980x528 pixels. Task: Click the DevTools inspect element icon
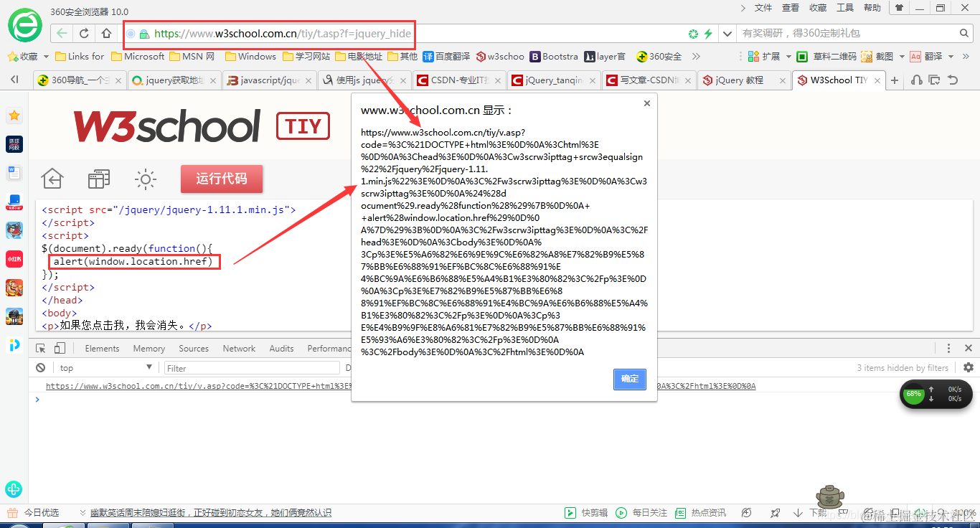(41, 348)
